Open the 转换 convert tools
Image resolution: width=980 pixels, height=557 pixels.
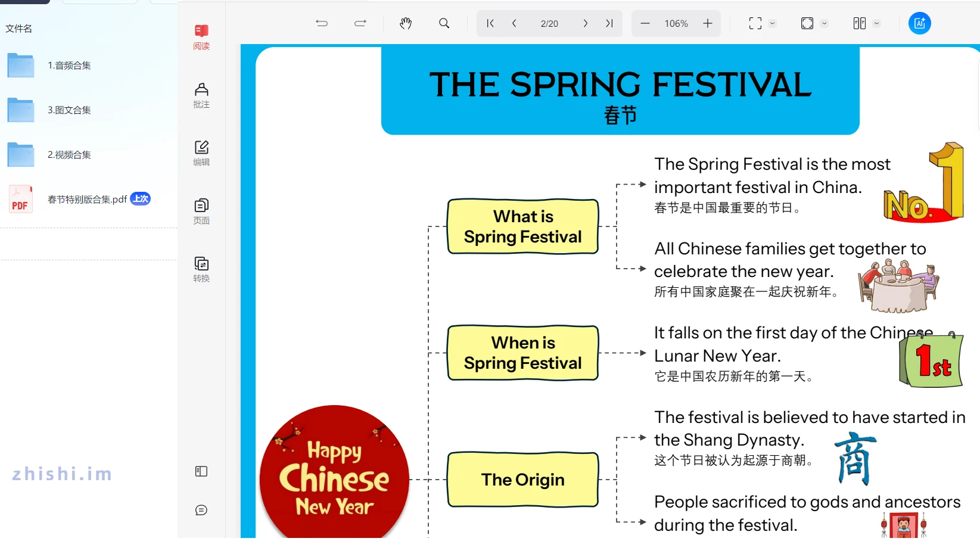coord(201,269)
